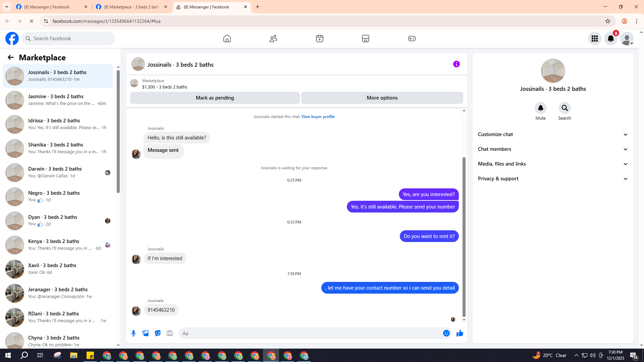Open the Reels video icon

click(320, 39)
